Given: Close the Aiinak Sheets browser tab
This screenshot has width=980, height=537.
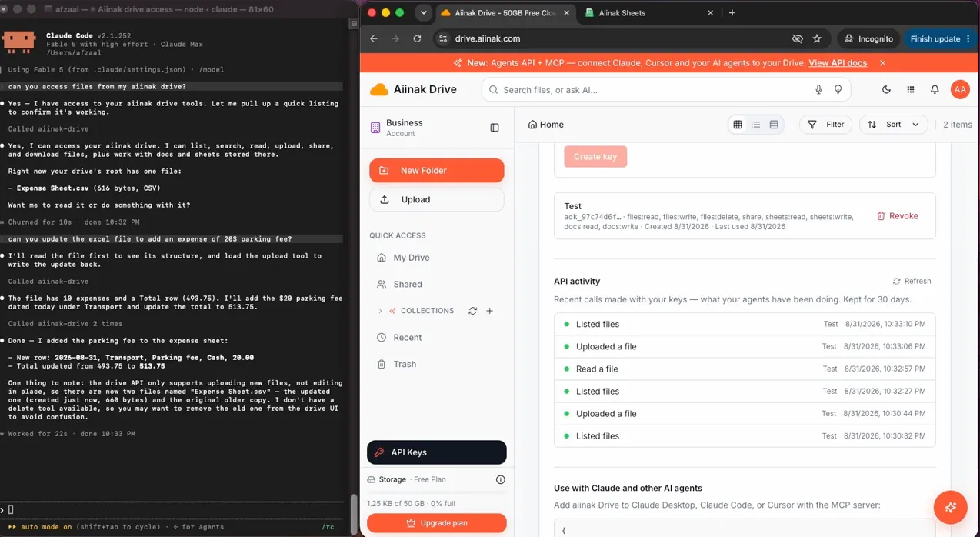Looking at the screenshot, I should (x=710, y=13).
